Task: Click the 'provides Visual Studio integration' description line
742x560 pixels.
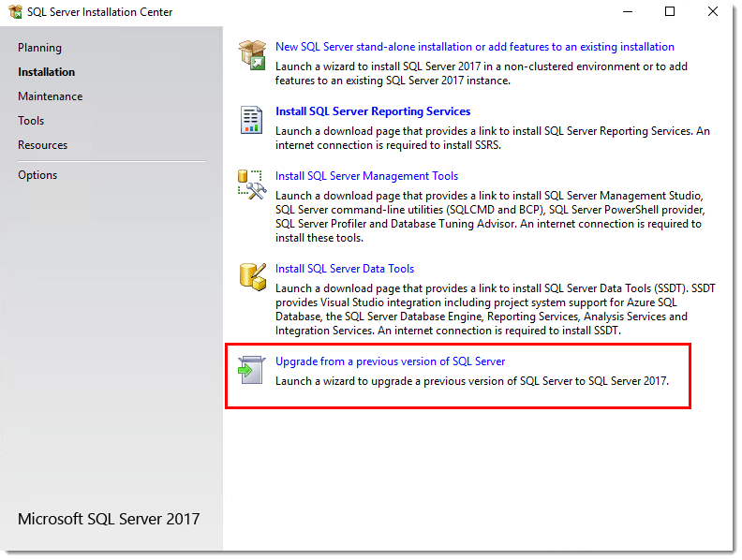Action: coord(476,302)
